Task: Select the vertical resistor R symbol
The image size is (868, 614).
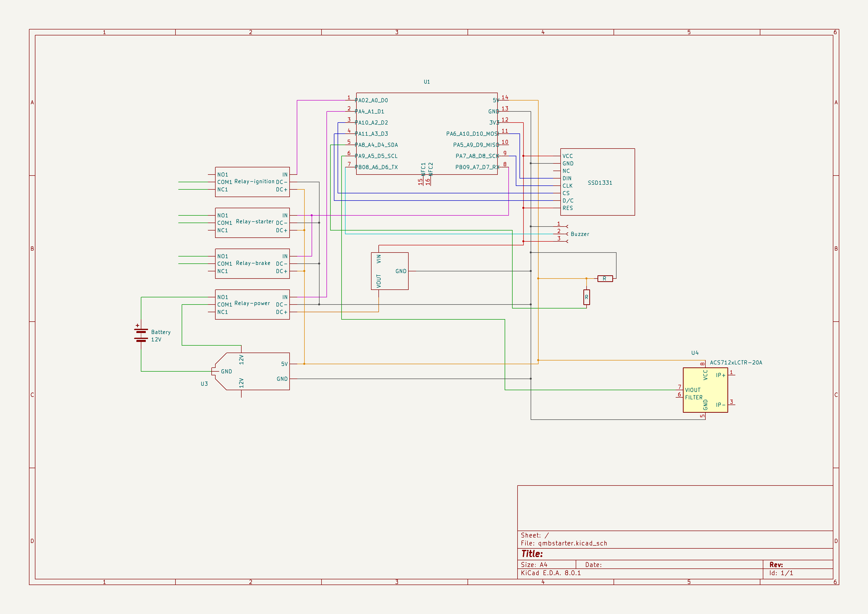Action: 587,297
